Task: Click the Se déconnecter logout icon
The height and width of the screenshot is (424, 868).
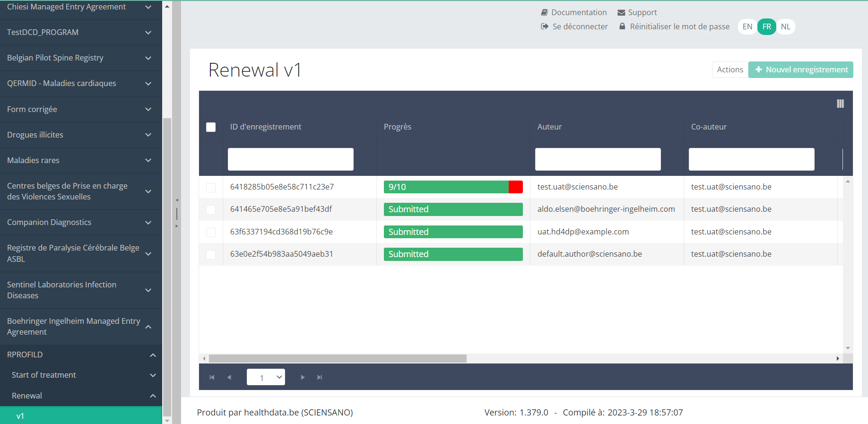Action: coord(545,26)
